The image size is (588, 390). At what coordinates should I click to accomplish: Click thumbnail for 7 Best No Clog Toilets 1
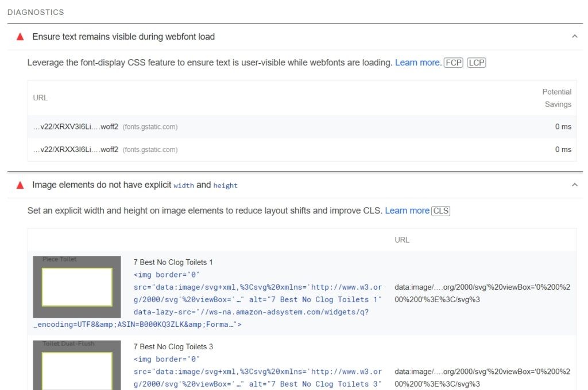tap(77, 287)
